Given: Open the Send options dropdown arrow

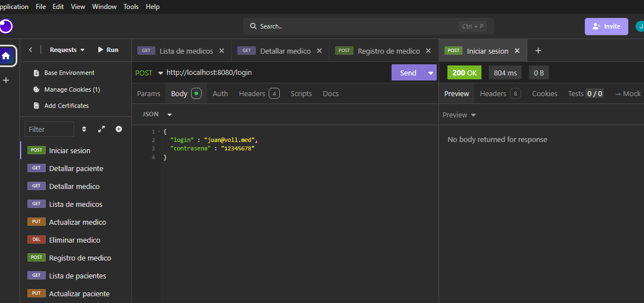Looking at the screenshot, I should click(431, 73).
